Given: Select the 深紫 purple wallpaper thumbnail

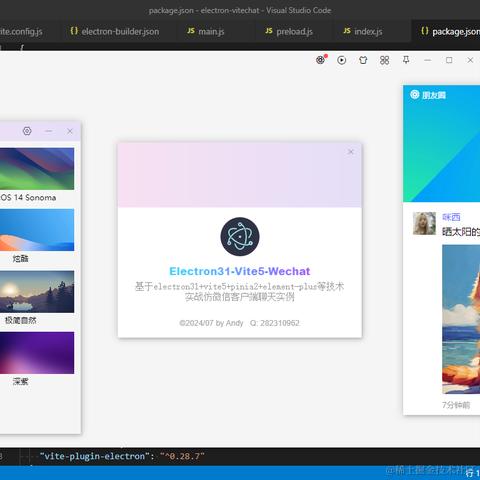Looking at the screenshot, I should pyautogui.click(x=37, y=353).
